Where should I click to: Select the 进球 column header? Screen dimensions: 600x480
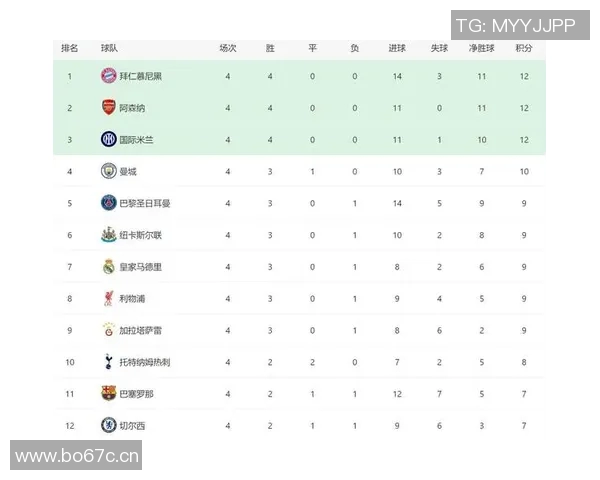397,47
